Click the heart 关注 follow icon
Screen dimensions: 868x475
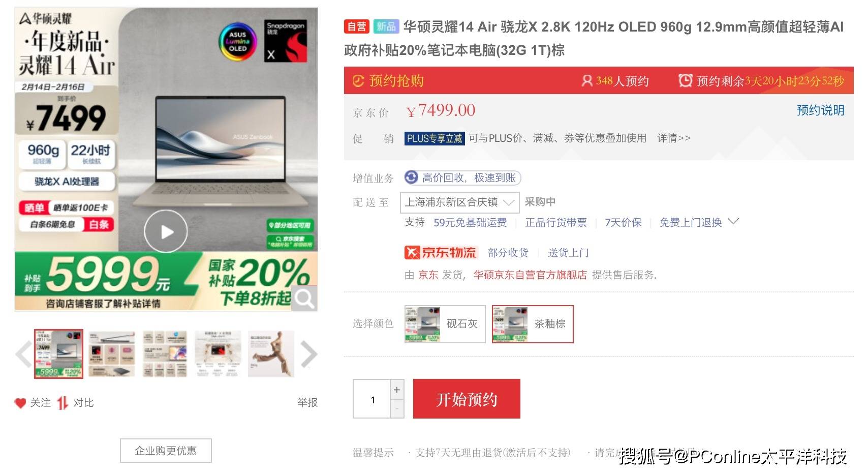click(20, 403)
